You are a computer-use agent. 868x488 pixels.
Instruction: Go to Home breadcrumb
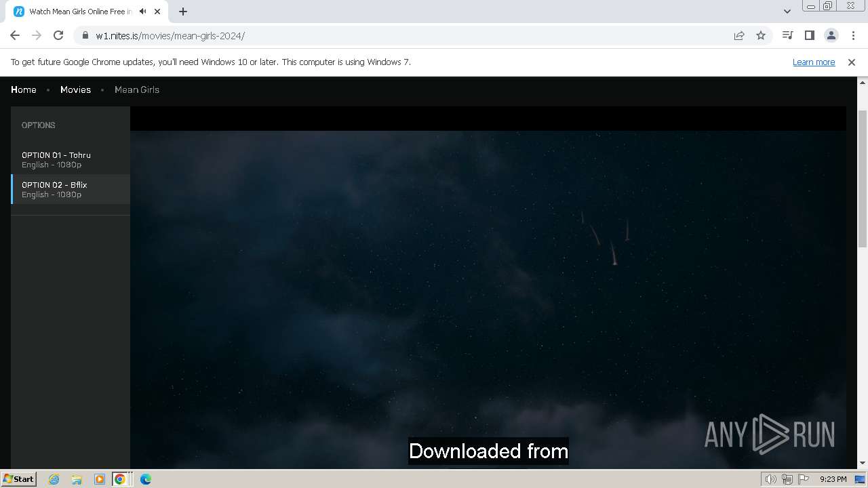tap(24, 89)
